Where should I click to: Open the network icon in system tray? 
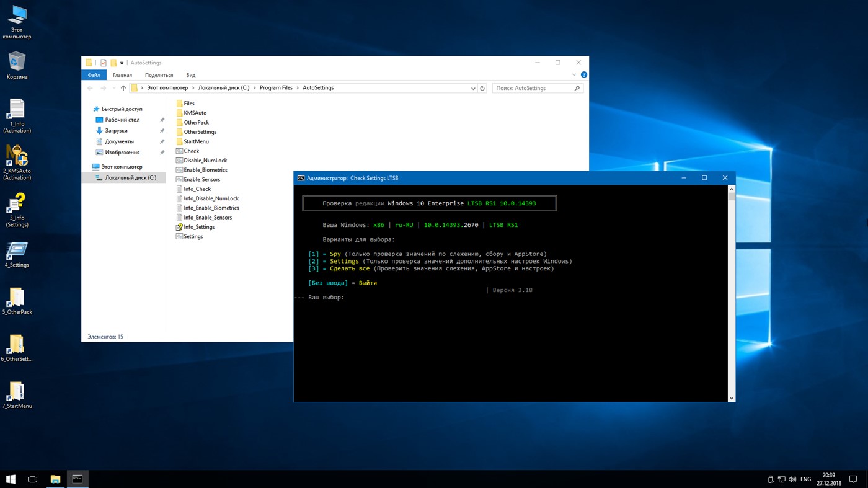[x=781, y=479]
